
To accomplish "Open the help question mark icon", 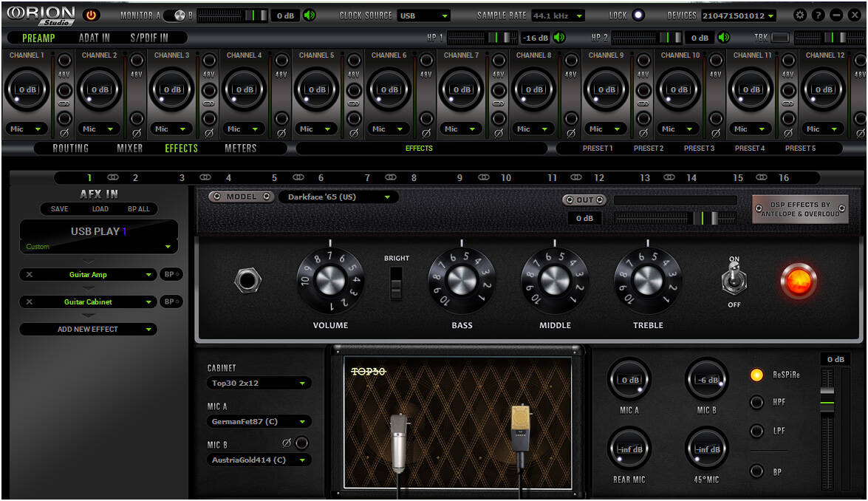I will tap(818, 16).
